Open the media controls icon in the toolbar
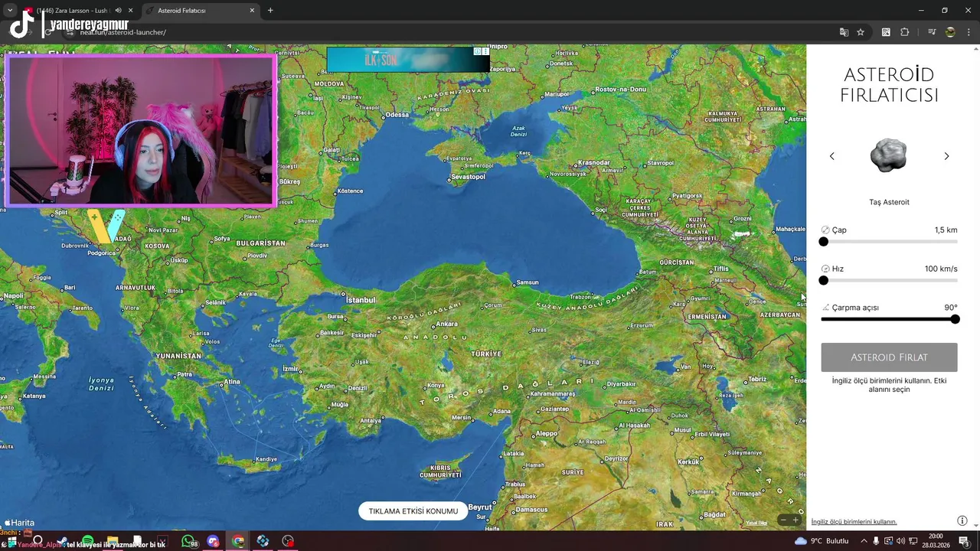The height and width of the screenshot is (551, 980). coord(932,32)
